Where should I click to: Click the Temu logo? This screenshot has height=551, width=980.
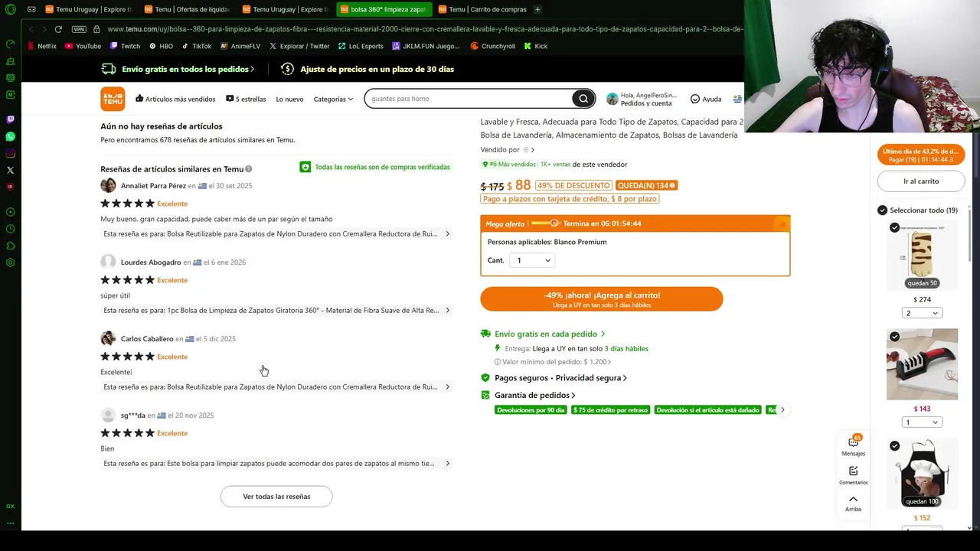(113, 99)
